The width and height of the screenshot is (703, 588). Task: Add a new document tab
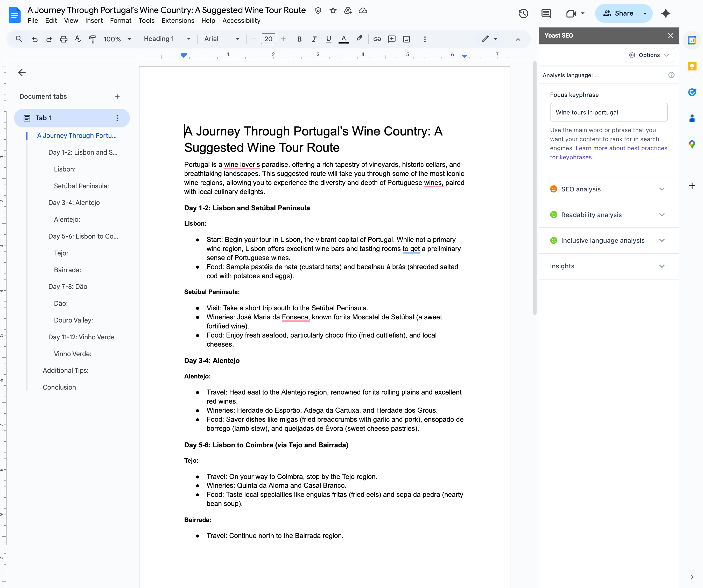pyautogui.click(x=117, y=97)
